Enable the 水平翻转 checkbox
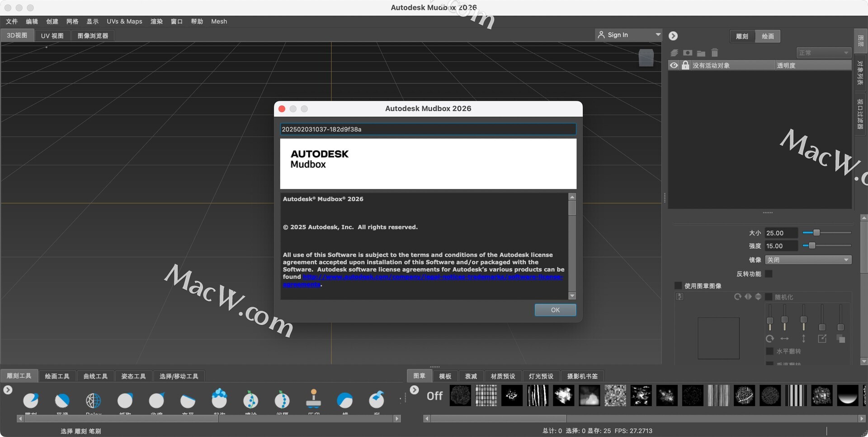Viewport: 868px width, 437px height. [x=769, y=351]
